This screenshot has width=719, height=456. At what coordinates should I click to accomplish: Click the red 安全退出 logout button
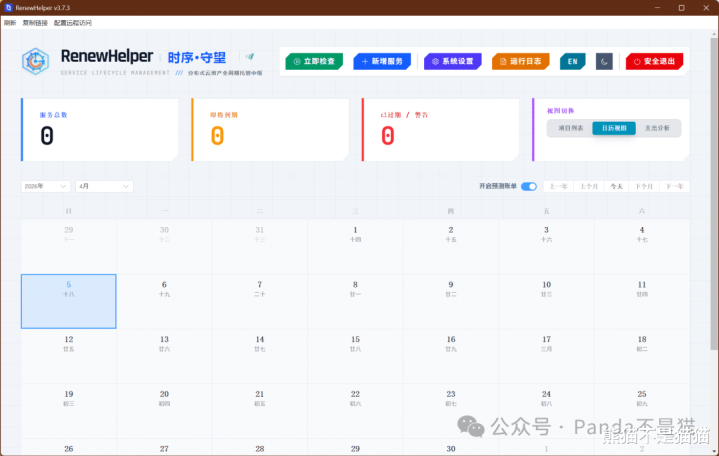654,61
